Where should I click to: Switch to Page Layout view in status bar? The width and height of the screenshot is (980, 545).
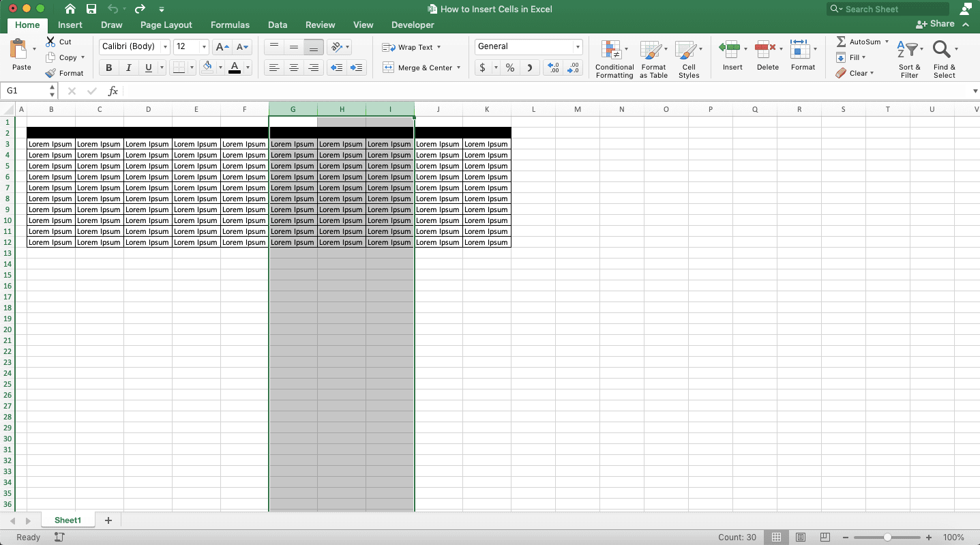[x=801, y=537]
